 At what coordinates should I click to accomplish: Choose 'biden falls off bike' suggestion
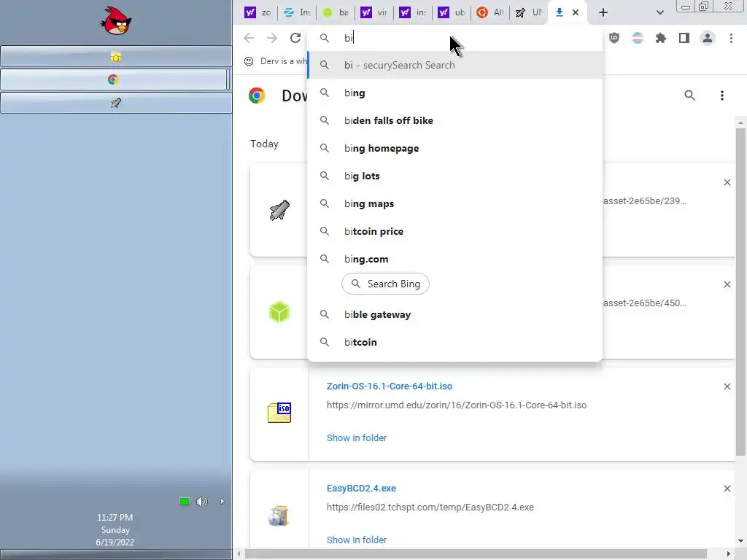(455, 120)
